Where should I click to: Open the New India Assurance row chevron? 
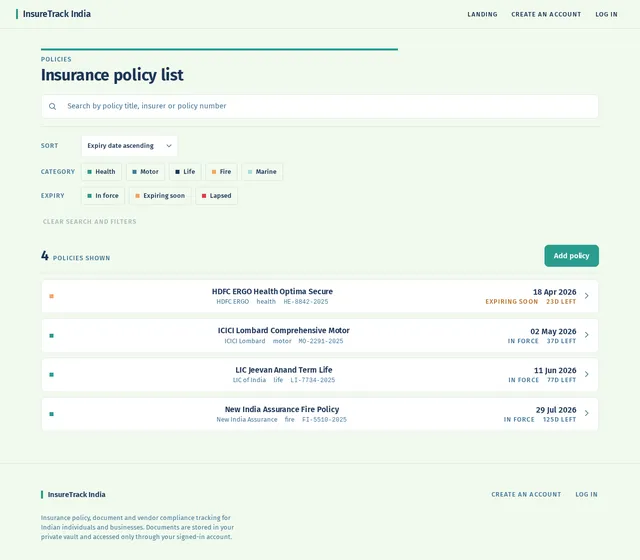[587, 413]
